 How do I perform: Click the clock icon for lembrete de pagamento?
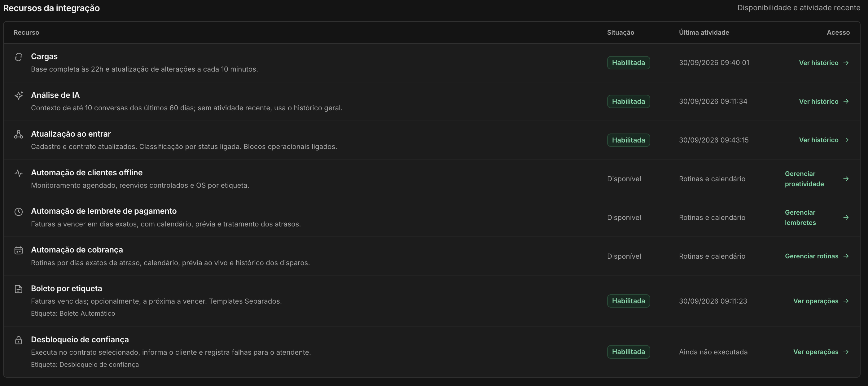coord(19,212)
